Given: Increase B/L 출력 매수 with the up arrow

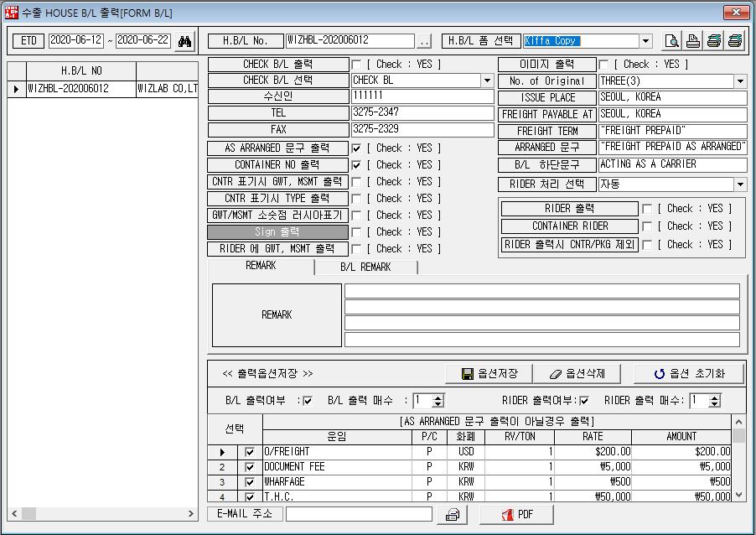Looking at the screenshot, I should (438, 397).
